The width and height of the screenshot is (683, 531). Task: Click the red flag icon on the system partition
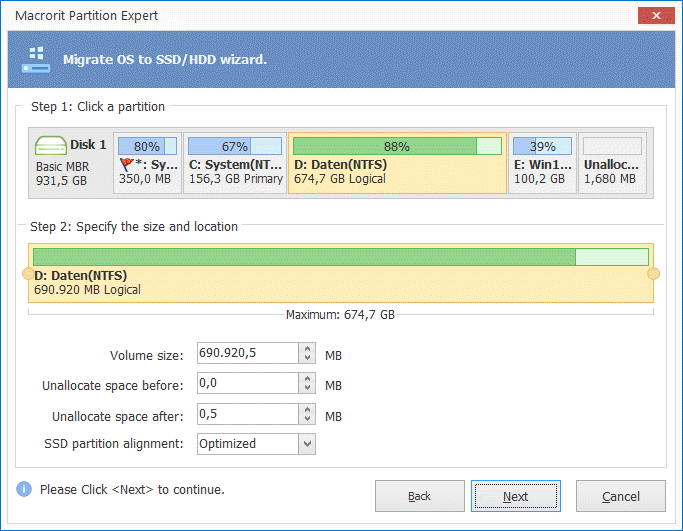[x=126, y=165]
